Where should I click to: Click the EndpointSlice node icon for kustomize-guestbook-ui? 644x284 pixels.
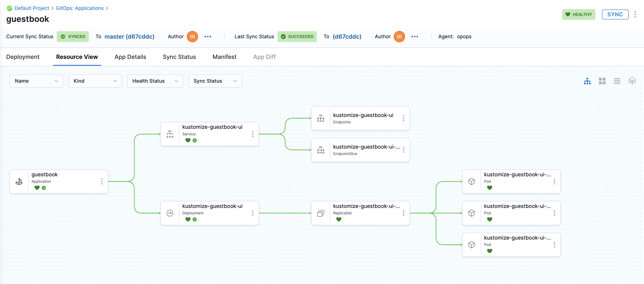(x=321, y=150)
